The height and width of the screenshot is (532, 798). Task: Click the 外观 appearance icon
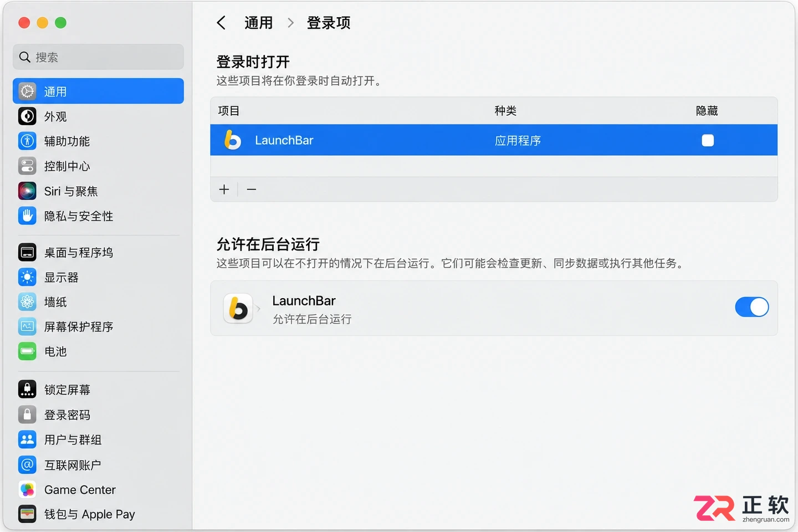[x=27, y=116]
